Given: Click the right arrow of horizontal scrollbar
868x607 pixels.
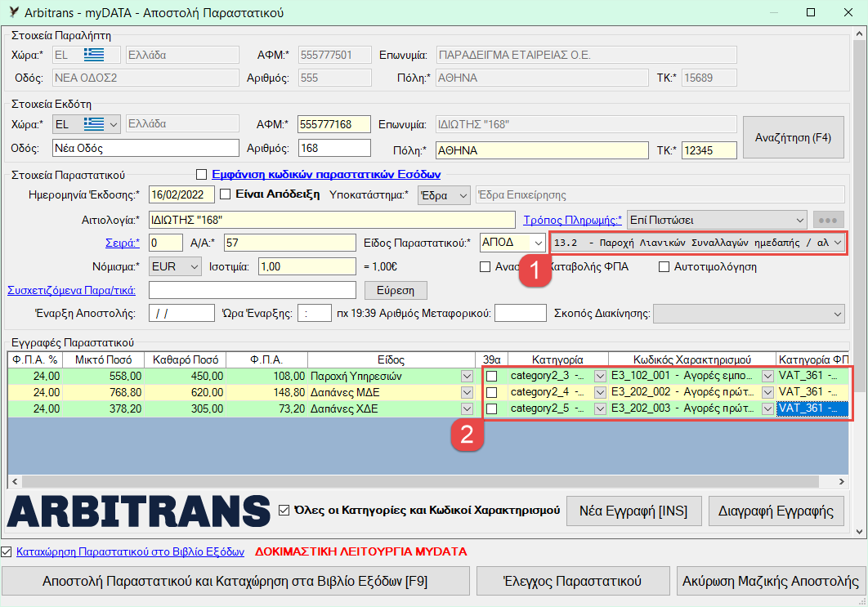Looking at the screenshot, I should click(x=841, y=481).
